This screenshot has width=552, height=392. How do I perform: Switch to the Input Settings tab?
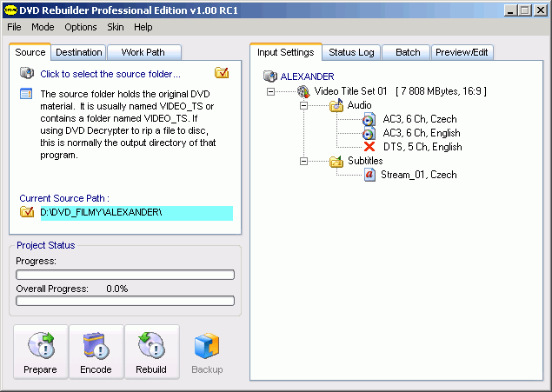[x=285, y=52]
